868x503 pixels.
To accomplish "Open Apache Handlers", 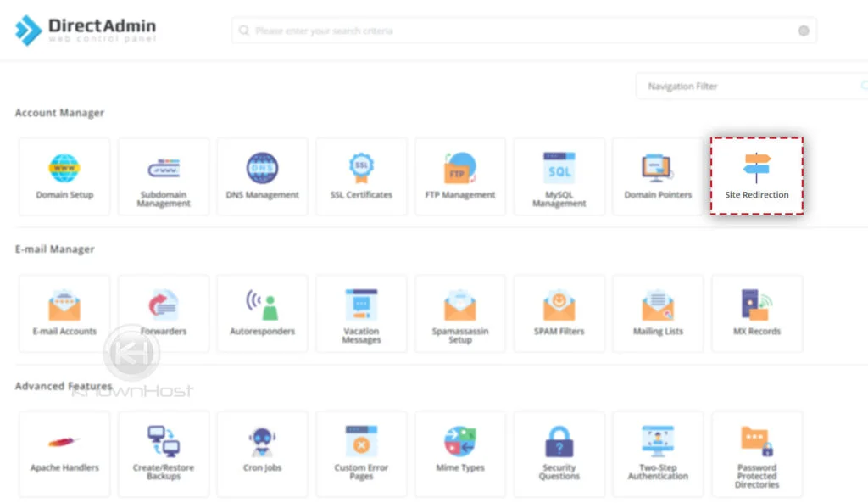I will pyautogui.click(x=64, y=455).
